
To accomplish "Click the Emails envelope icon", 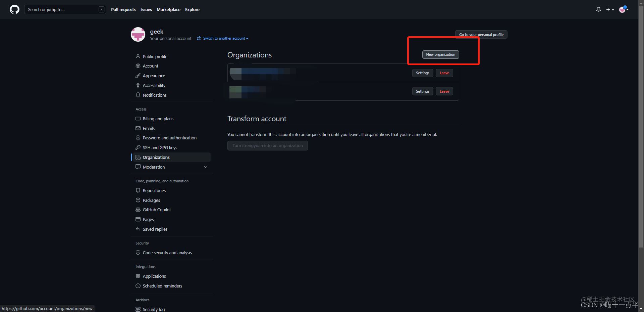I will click(x=138, y=128).
